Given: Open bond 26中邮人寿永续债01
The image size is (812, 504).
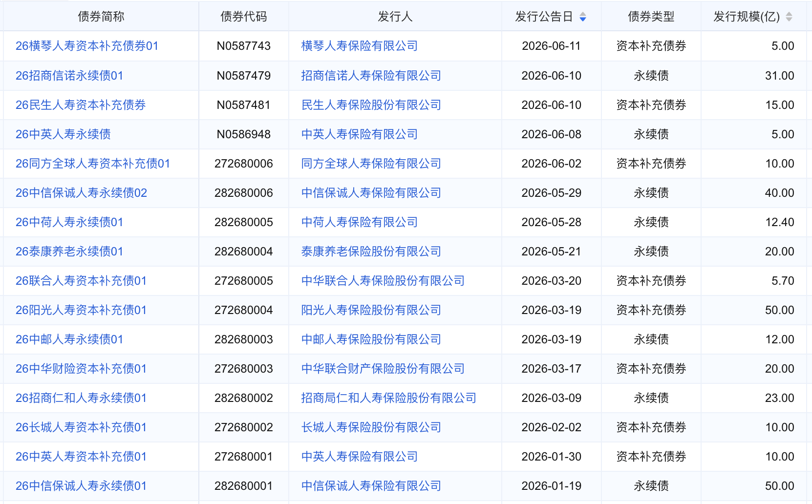Looking at the screenshot, I should click(x=69, y=339).
